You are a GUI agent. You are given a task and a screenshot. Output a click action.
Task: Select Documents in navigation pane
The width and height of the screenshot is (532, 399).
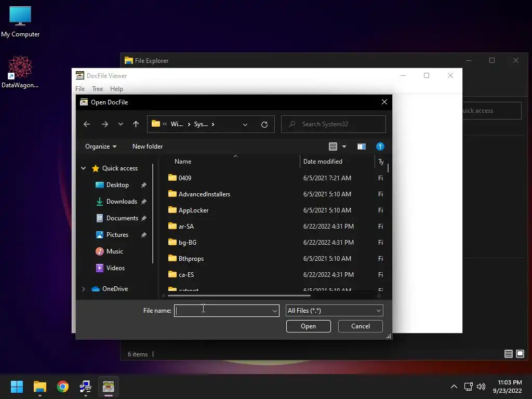122,218
